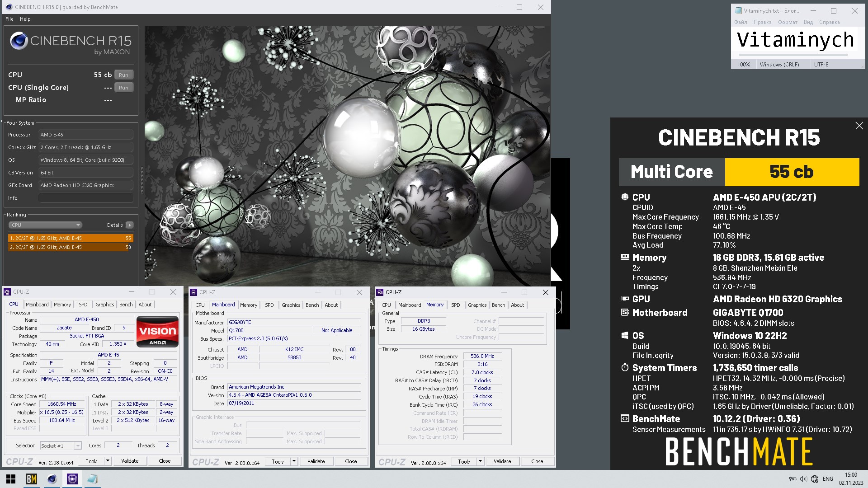Close the BenchMate result panel
This screenshot has height=488, width=868.
tap(859, 126)
